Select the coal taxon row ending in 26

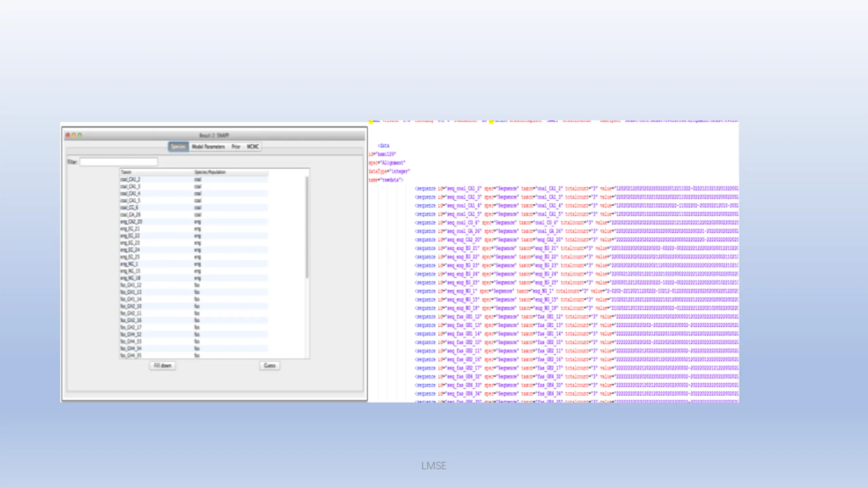click(194, 215)
